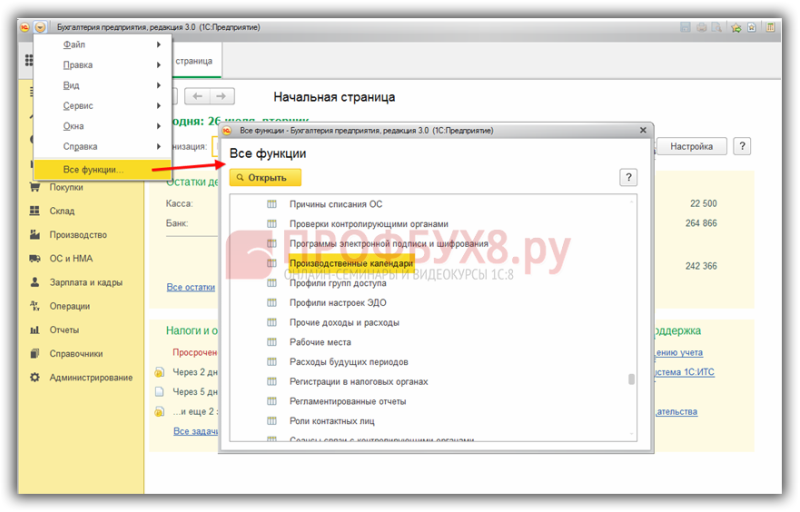Click the Все функции list scrollbar thumb
This screenshot has width=800, height=512.
pos(631,379)
